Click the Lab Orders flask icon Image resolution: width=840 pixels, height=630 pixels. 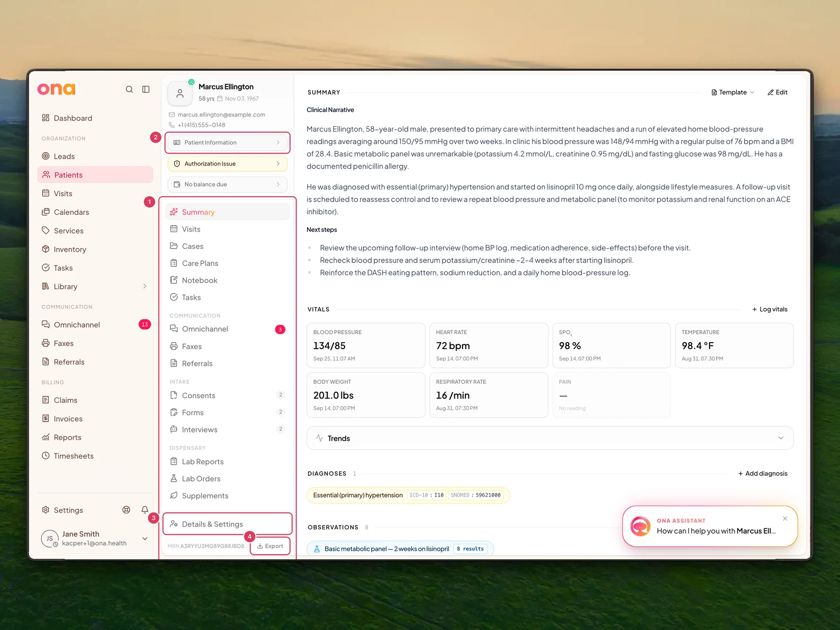coord(174,478)
